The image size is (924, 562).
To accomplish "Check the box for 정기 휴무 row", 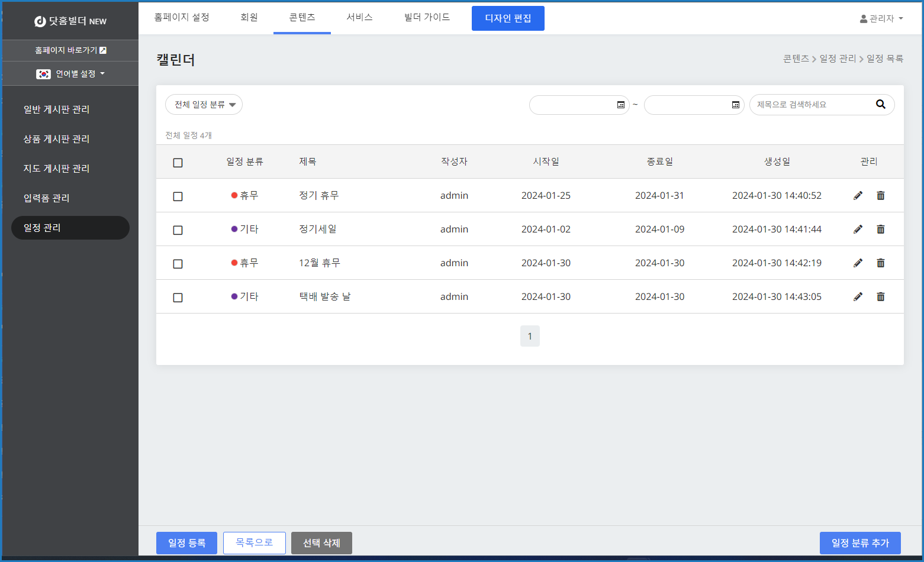I will [178, 196].
